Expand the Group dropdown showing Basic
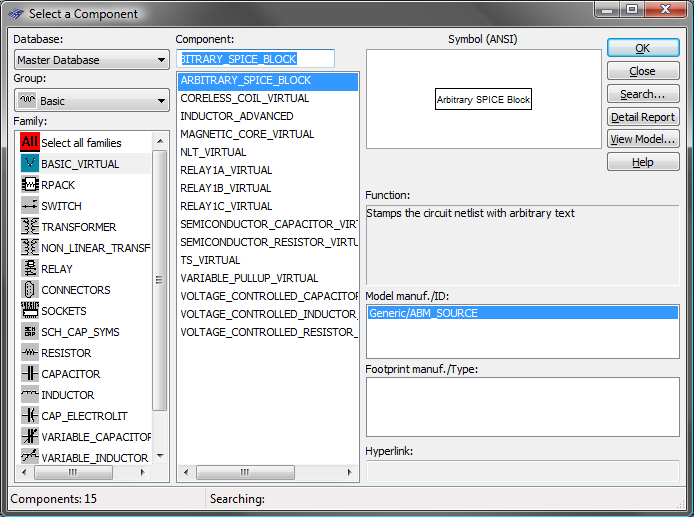Screen dimensions: 694x517 coord(91,101)
